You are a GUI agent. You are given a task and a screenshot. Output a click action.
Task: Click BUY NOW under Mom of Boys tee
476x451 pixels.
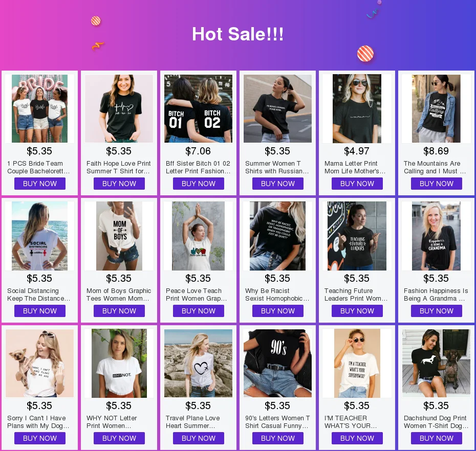[x=119, y=311]
